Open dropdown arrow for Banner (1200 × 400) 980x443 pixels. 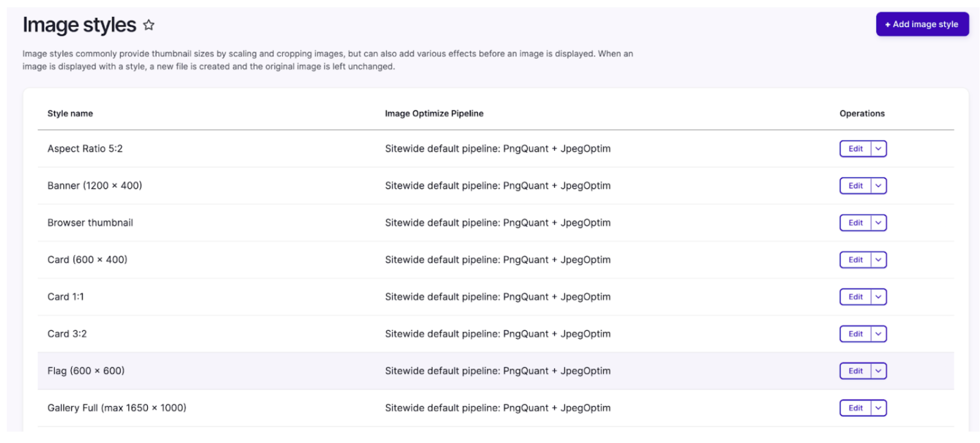point(879,186)
